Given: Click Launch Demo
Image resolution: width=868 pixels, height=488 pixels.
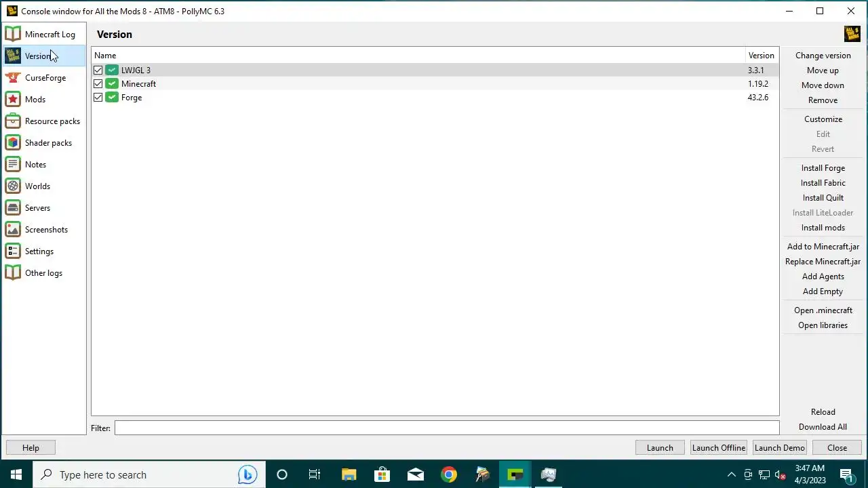Looking at the screenshot, I should pos(780,447).
